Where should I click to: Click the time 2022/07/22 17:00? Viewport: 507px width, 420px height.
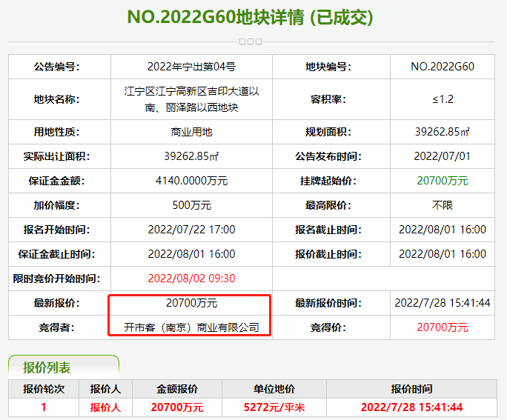(191, 230)
